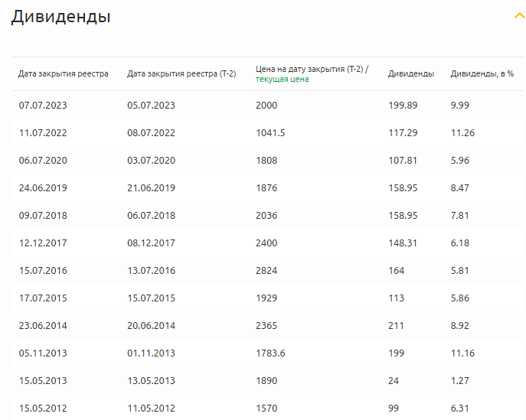526x420 pixels.
Task: Click the Дивиденды section heading
Action: (60, 17)
